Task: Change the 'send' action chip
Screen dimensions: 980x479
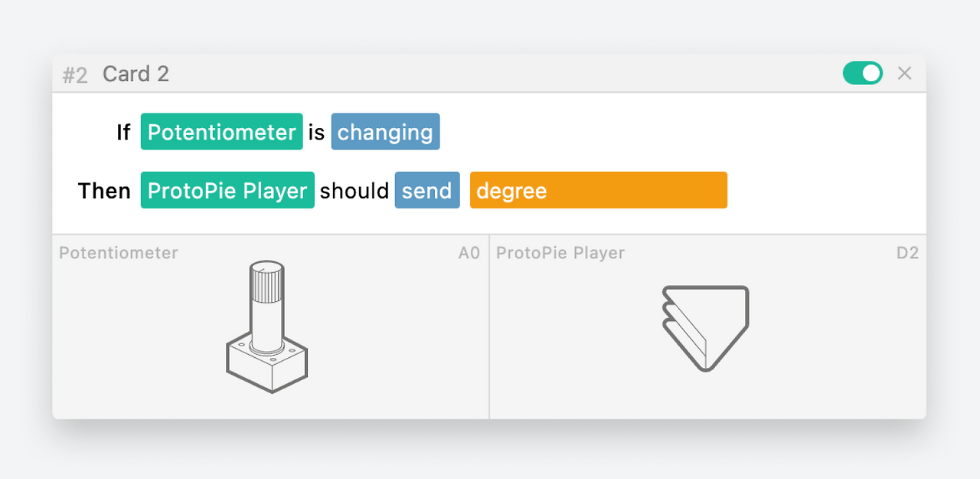Action: (x=427, y=190)
